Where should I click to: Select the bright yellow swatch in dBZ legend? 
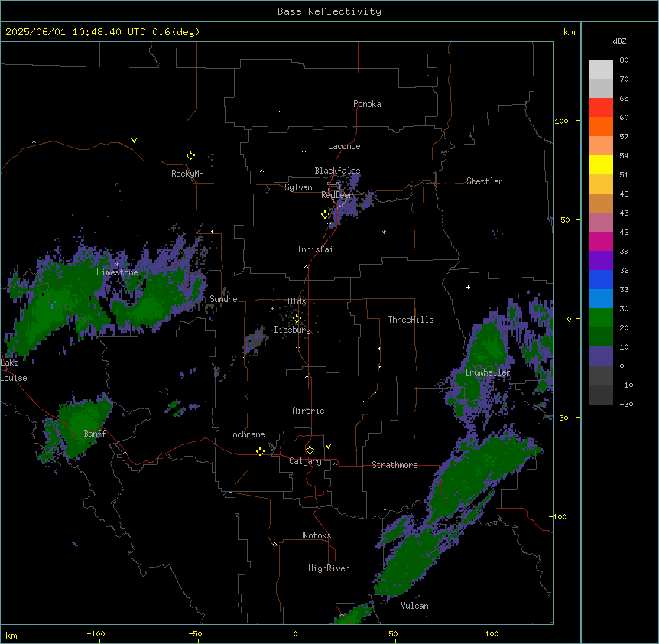tap(601, 164)
